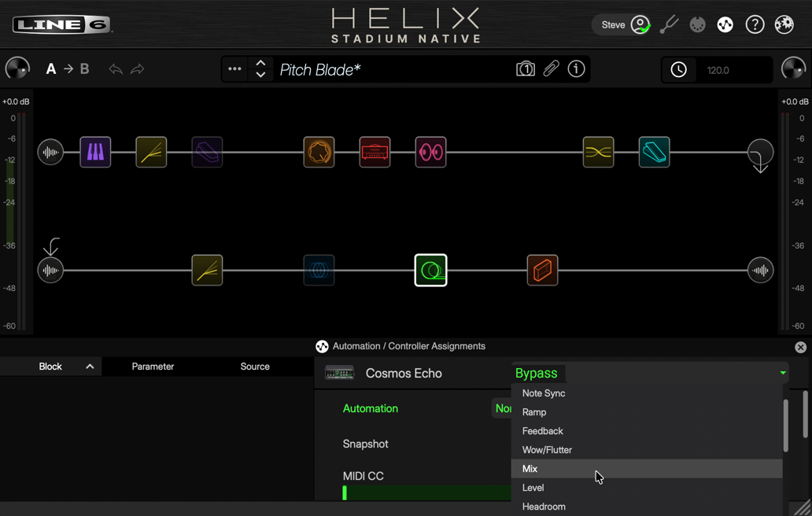
Task: Open the tuner
Action: tap(669, 24)
